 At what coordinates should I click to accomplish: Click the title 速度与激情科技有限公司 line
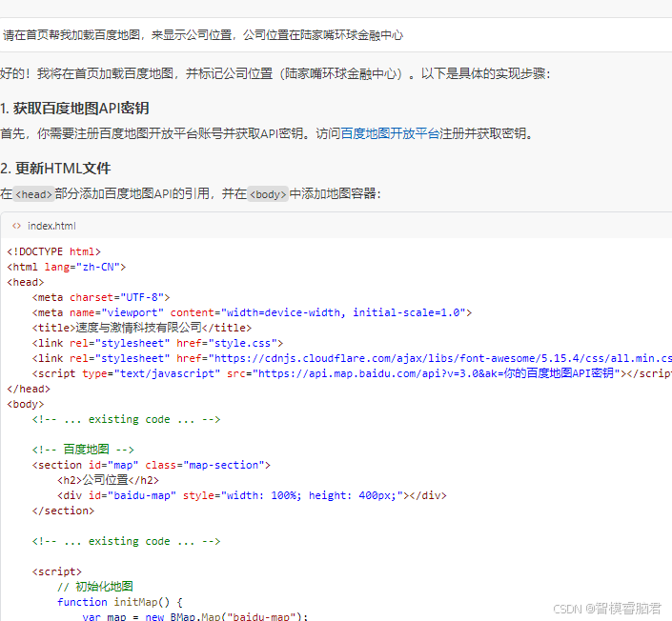142,328
